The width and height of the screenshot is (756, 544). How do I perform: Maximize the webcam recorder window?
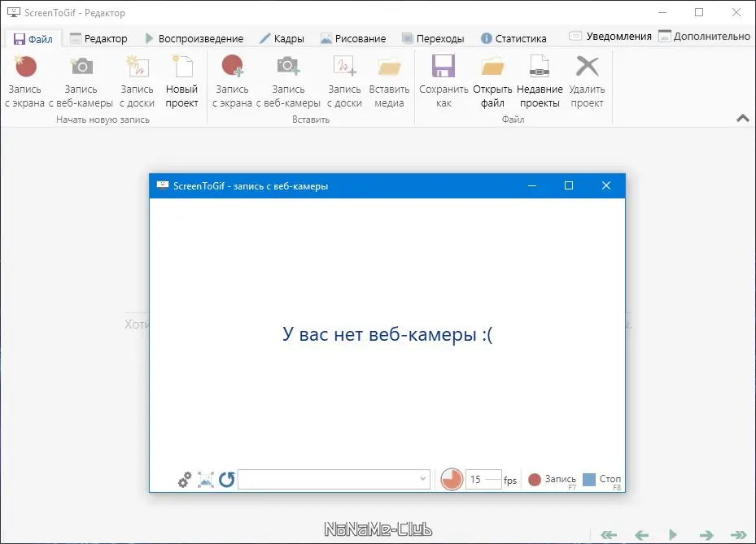(569, 186)
